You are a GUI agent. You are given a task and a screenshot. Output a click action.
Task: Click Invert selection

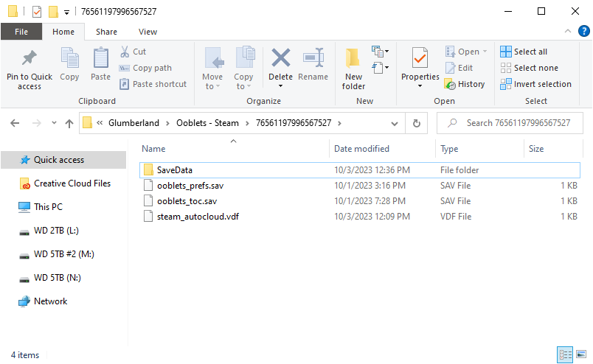(536, 84)
